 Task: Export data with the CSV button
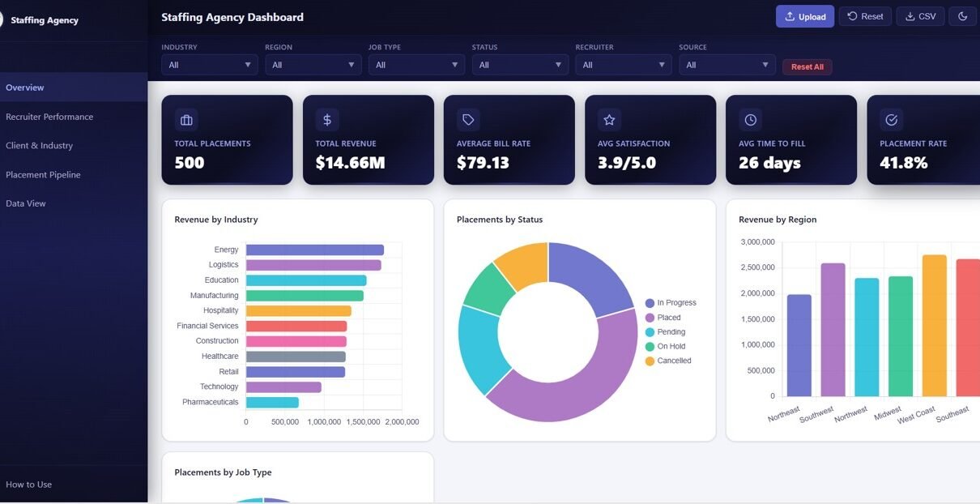coord(920,16)
